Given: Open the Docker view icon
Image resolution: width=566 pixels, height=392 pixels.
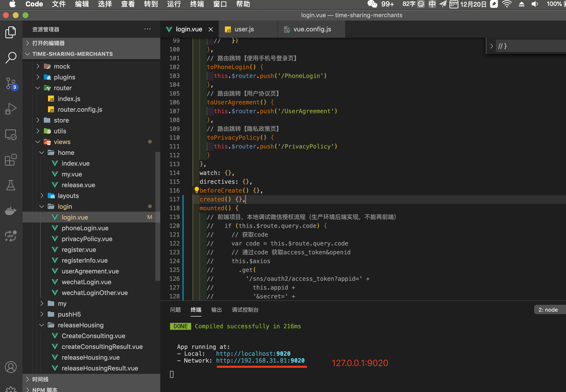Looking at the screenshot, I should point(11,211).
